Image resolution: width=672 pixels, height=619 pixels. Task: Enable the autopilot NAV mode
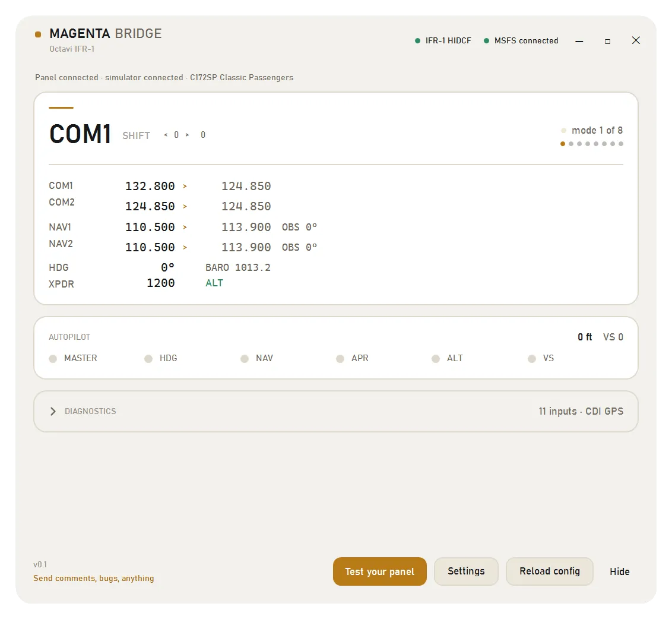245,359
